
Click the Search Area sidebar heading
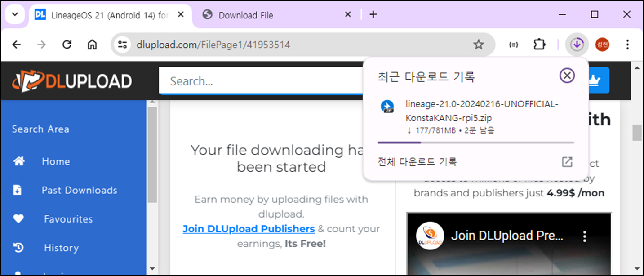click(40, 129)
